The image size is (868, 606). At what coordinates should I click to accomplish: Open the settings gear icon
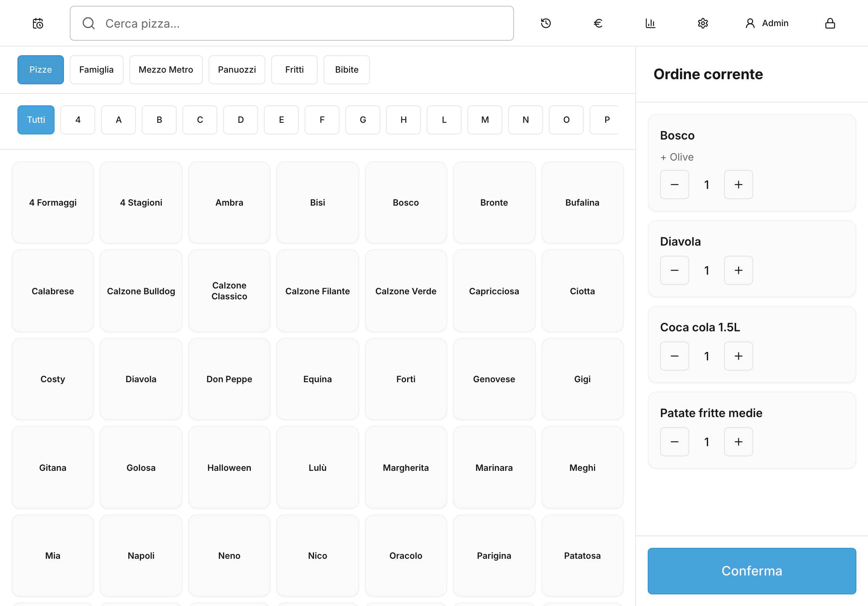[702, 23]
